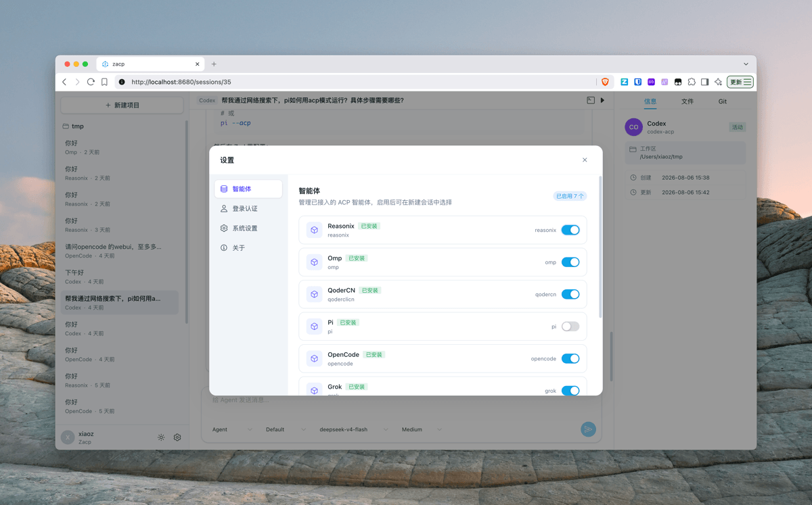Switch to the Git tab

coord(723,101)
